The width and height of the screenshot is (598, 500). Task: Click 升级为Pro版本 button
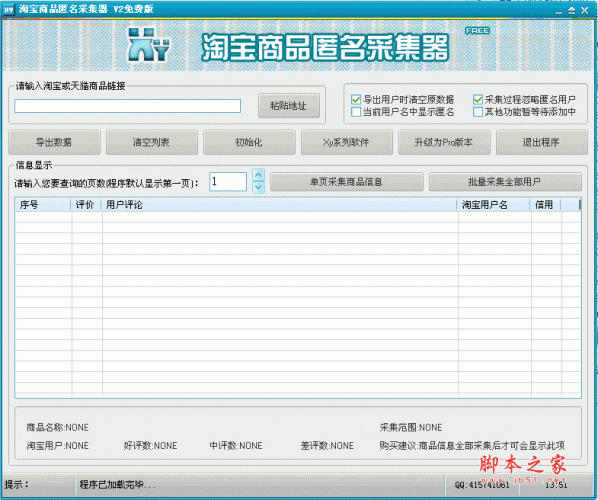click(x=444, y=142)
